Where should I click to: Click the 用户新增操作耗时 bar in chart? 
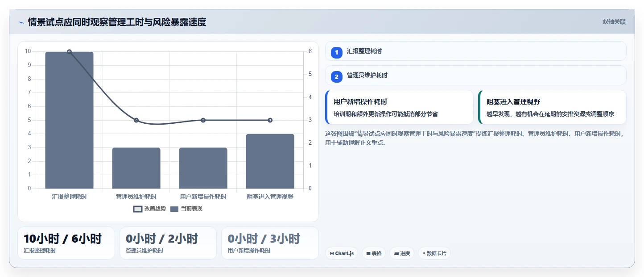(203, 168)
